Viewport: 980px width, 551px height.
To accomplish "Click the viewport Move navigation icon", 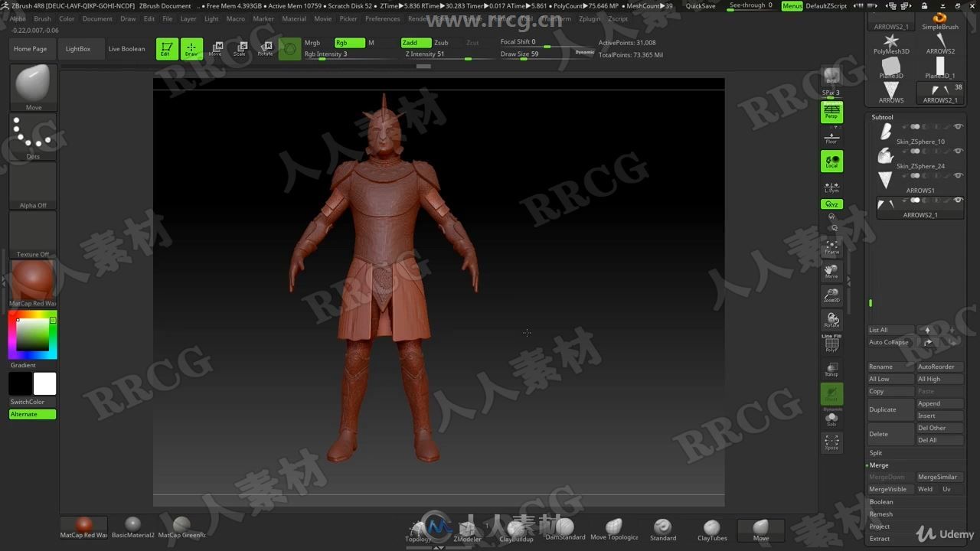I will click(x=831, y=271).
